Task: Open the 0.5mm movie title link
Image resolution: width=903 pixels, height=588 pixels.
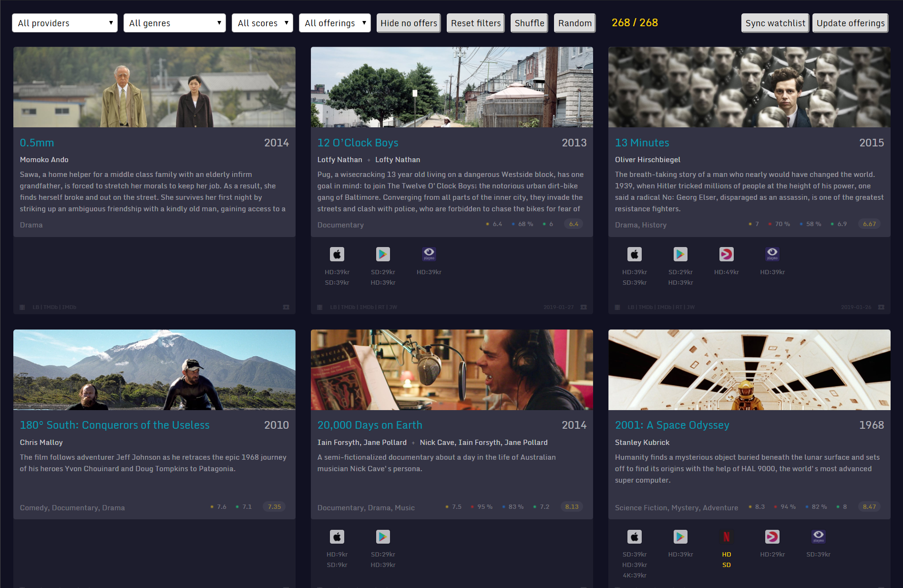Action: (x=37, y=143)
